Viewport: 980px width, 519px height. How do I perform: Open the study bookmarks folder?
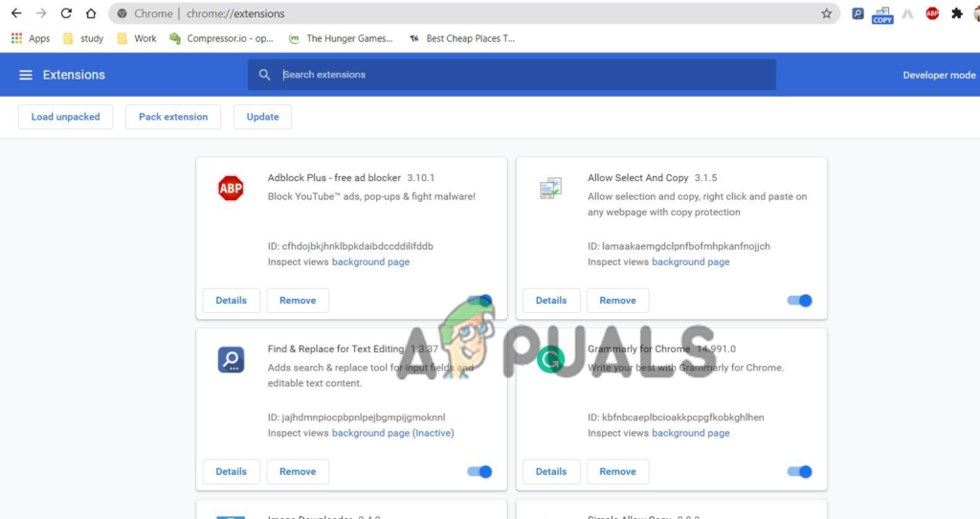(83, 38)
